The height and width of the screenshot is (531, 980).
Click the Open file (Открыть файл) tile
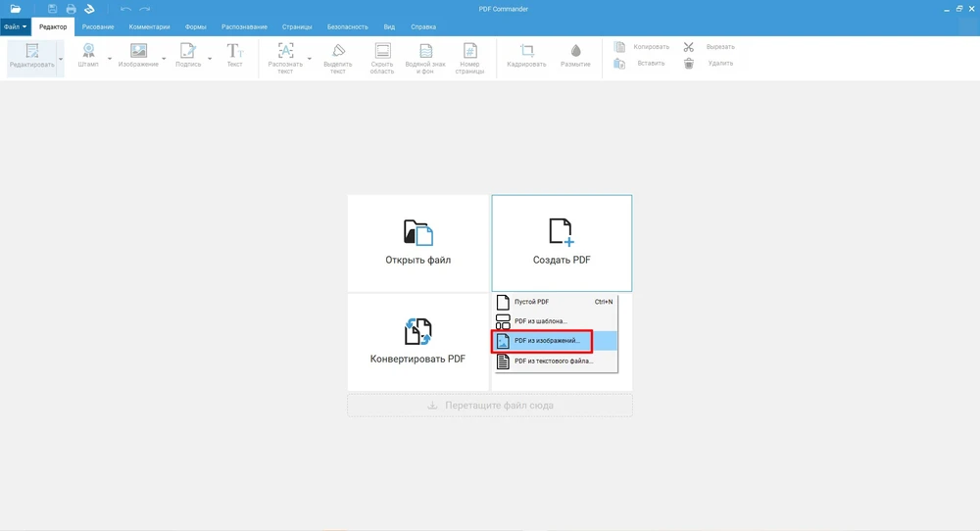pyautogui.click(x=417, y=243)
